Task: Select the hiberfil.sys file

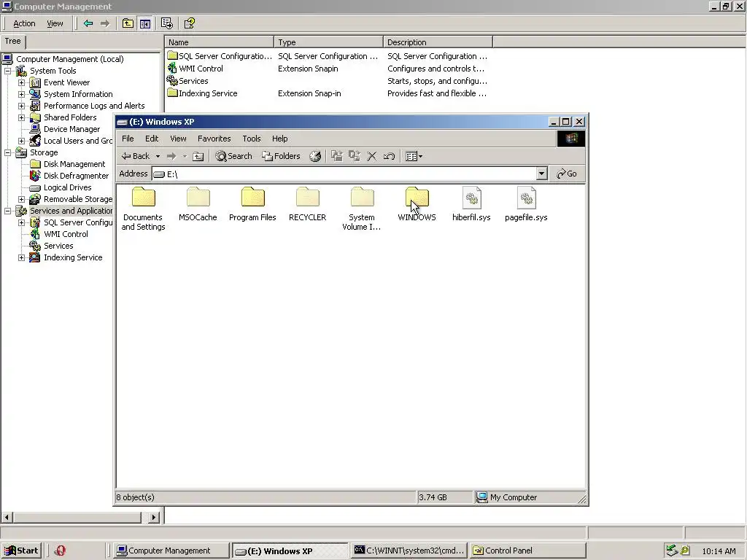Action: (471, 204)
